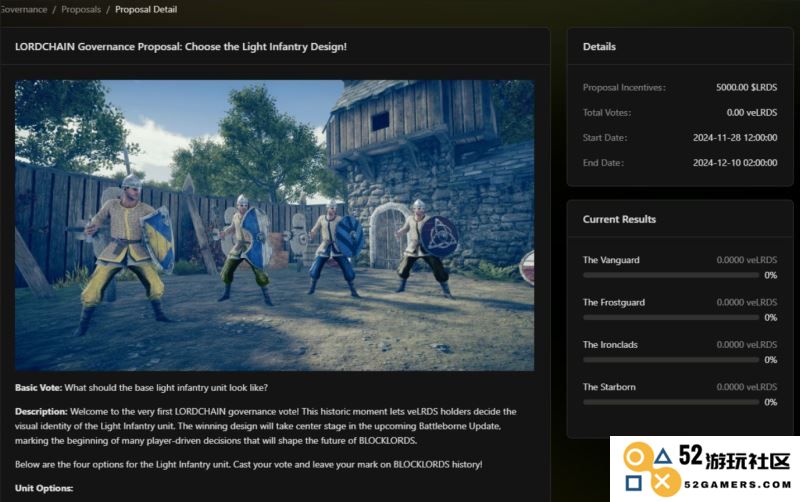This screenshot has height=502, width=800.
Task: Click the 2024-11-28 12:00:00 start date
Action: click(x=735, y=137)
